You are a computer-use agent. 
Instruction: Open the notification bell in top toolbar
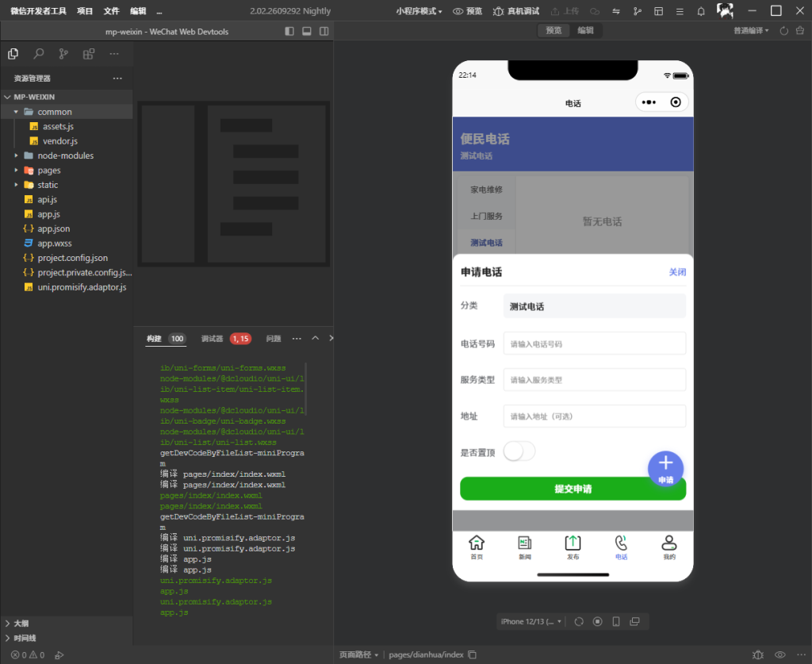point(701,11)
